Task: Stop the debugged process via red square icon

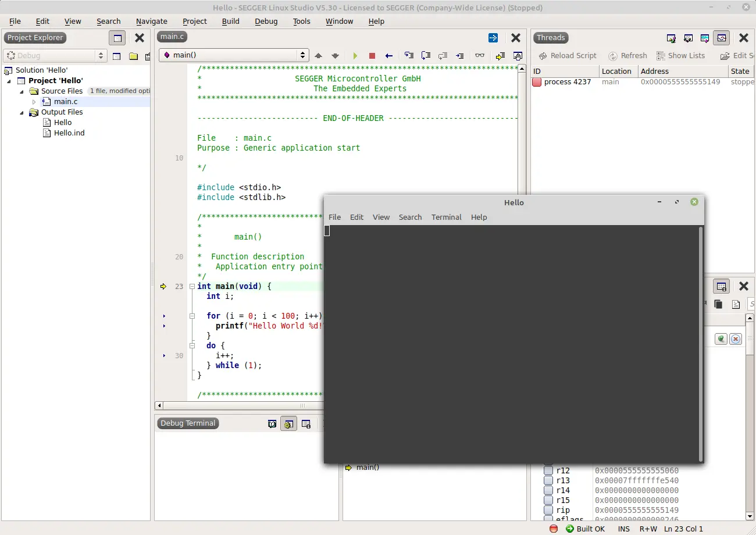Action: coord(372,56)
